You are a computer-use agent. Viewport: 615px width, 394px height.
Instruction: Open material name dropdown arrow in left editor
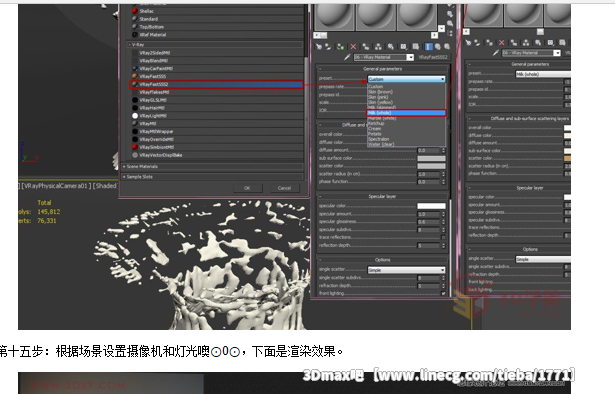click(411, 57)
